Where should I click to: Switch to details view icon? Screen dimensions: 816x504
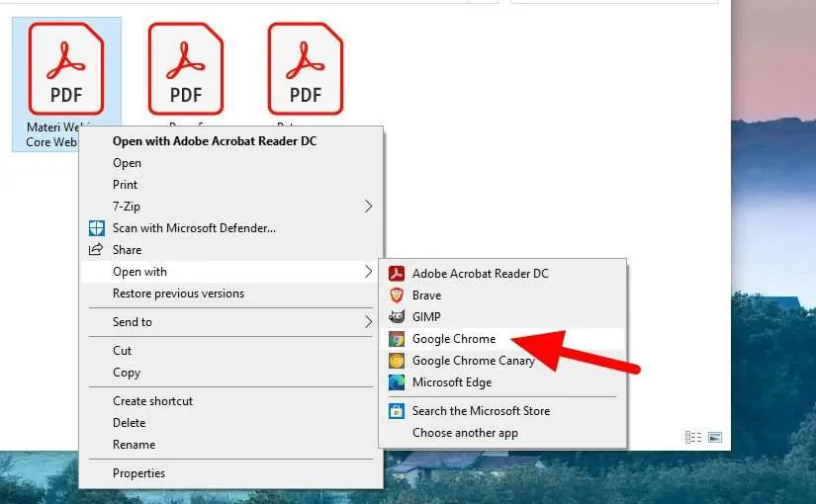693,437
